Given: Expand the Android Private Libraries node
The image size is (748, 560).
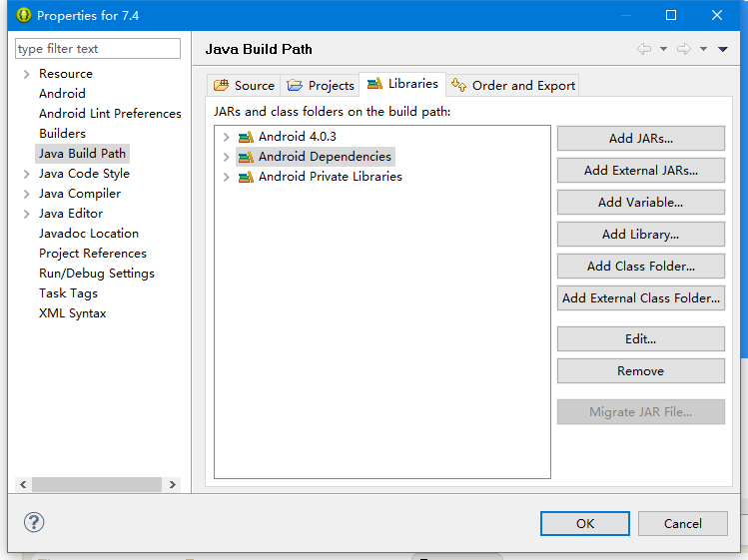Looking at the screenshot, I should point(226,177).
